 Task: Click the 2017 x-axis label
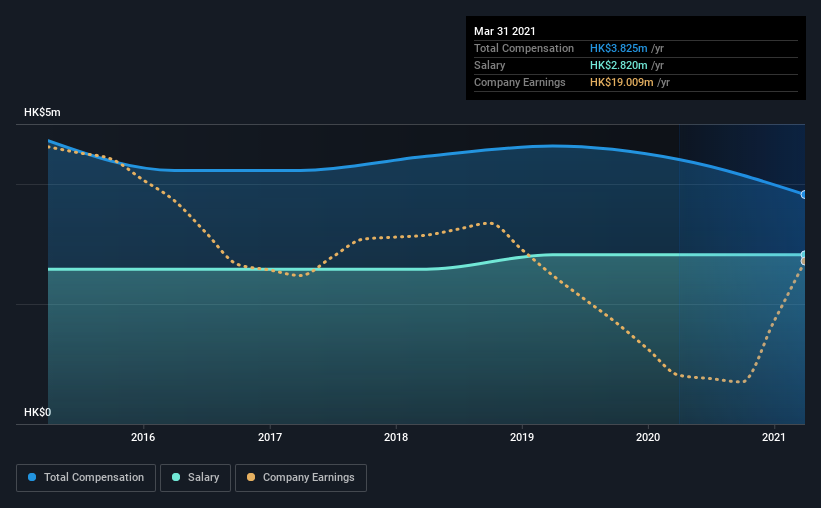270,437
